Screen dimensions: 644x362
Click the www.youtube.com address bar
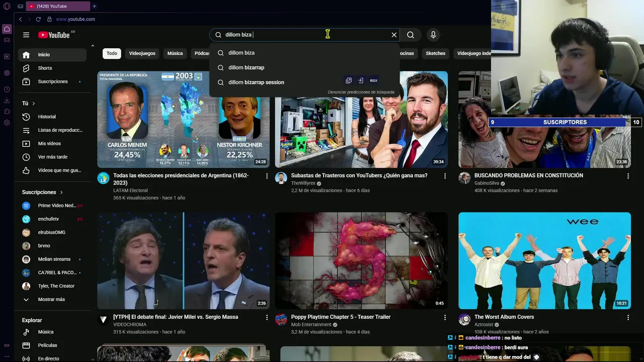click(75, 19)
